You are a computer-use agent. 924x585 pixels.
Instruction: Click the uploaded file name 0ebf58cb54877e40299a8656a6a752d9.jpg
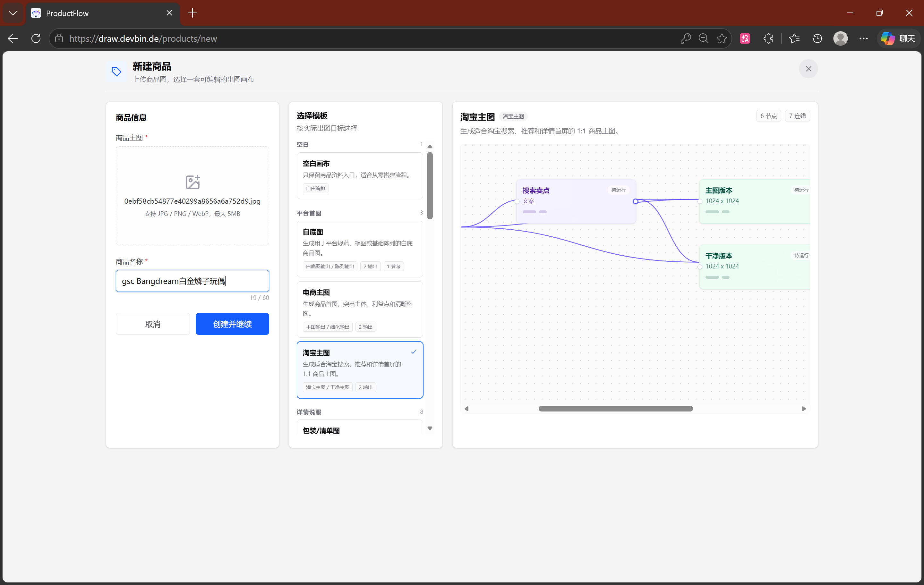[192, 201]
